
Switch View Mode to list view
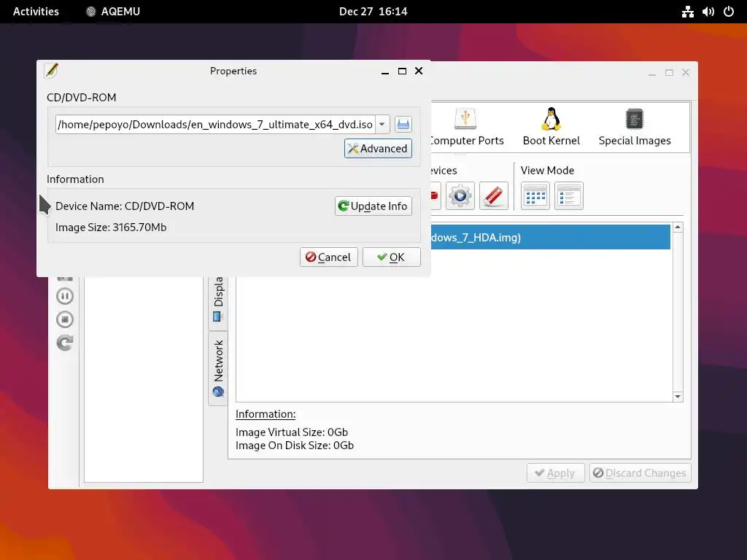pyautogui.click(x=569, y=195)
